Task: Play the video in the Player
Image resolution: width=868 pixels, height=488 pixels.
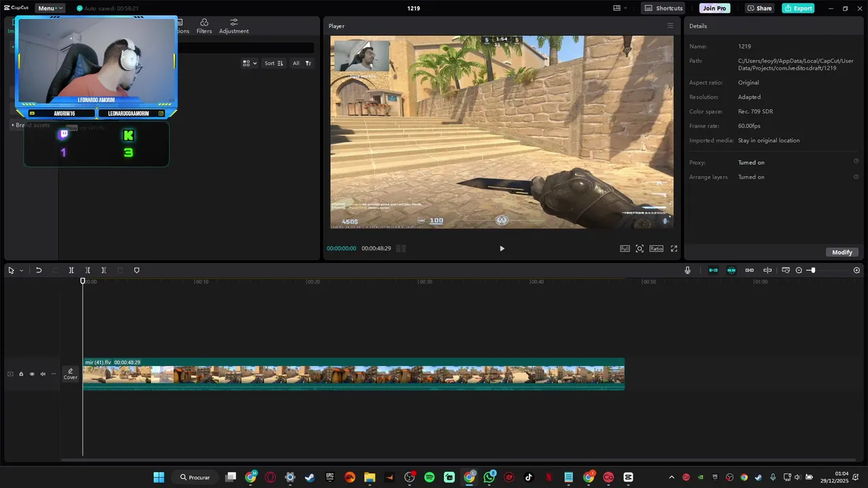Action: 502,249
